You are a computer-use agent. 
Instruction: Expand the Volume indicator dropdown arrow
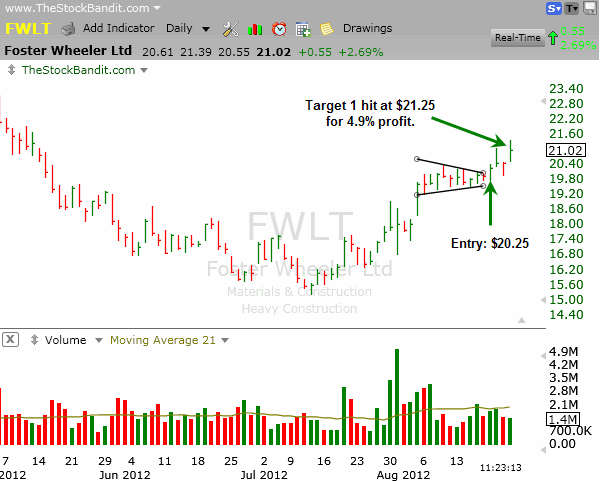click(99, 340)
